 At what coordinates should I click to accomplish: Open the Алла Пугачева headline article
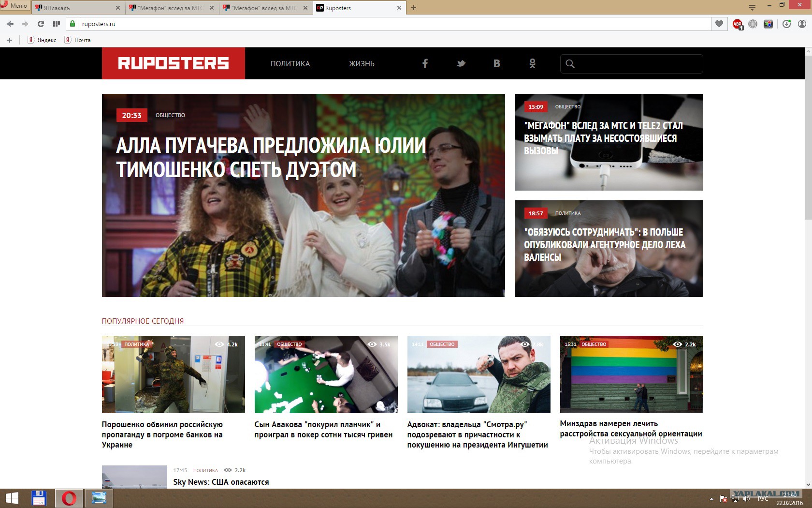tap(271, 158)
